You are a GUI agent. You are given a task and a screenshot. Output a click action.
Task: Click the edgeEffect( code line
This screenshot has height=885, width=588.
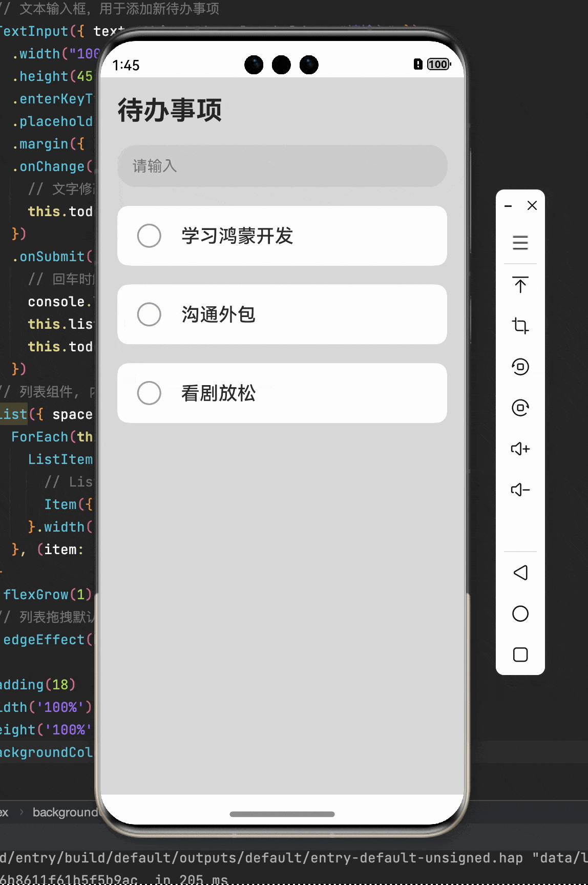pyautogui.click(x=48, y=640)
